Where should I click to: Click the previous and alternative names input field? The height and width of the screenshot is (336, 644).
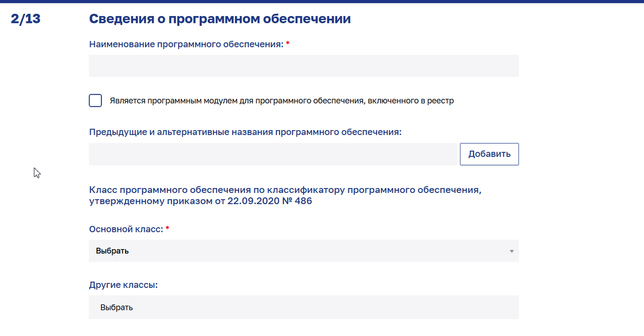coord(273,154)
